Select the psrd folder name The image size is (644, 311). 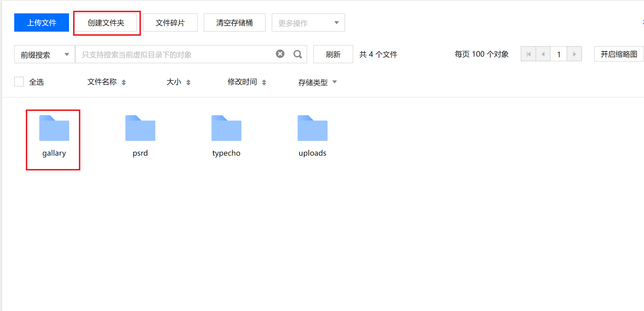click(x=140, y=153)
